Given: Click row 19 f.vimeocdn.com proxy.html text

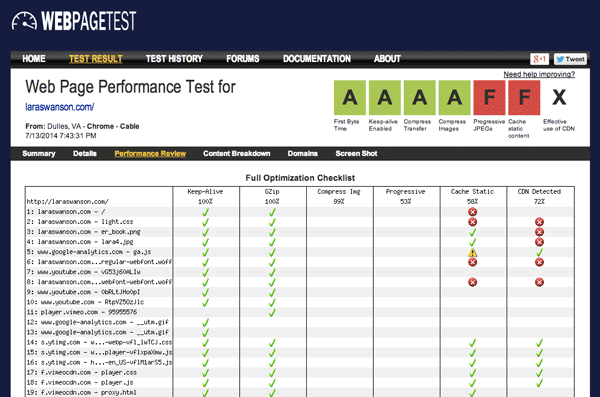Looking at the screenshot, I should 82,392.
